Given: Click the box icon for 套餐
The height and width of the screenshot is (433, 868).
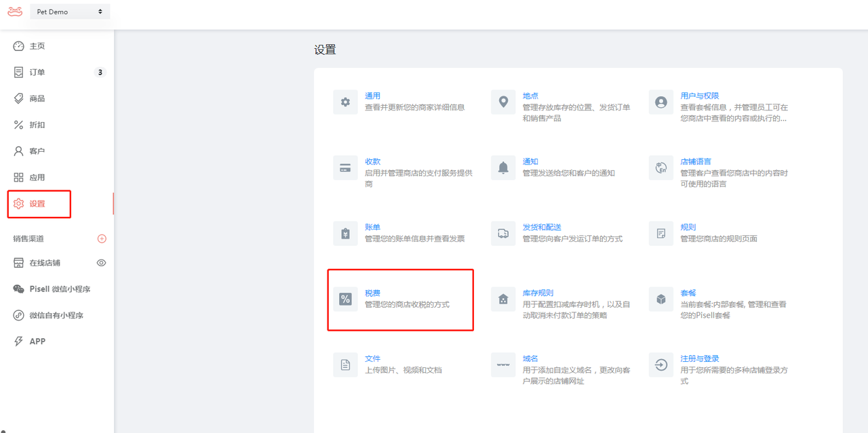Looking at the screenshot, I should pyautogui.click(x=661, y=299).
